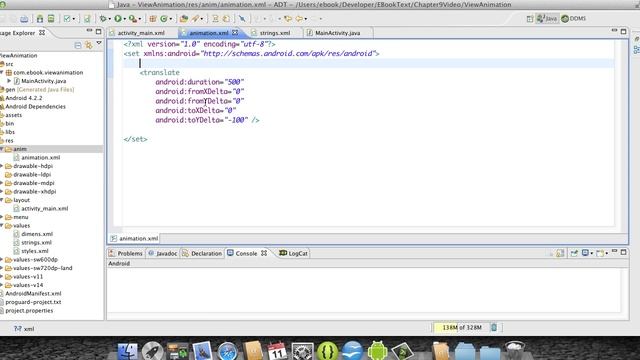Switch to the DDMS perspective

573,19
